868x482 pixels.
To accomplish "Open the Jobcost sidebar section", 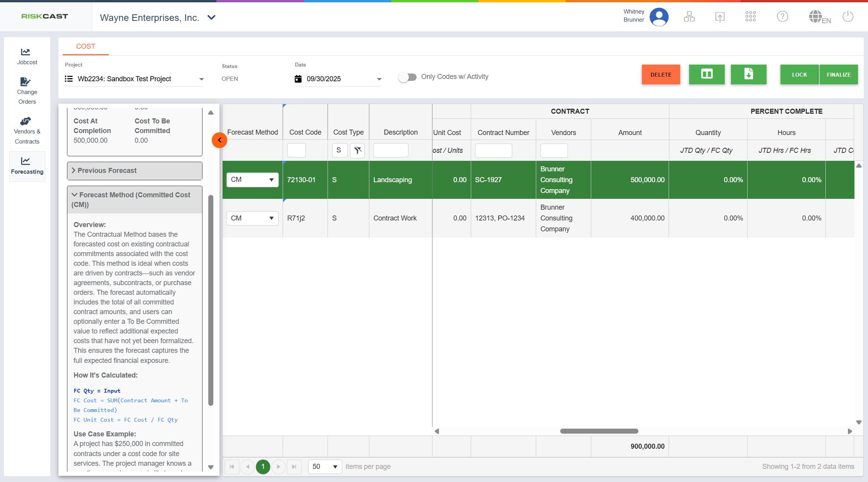I will click(x=27, y=56).
